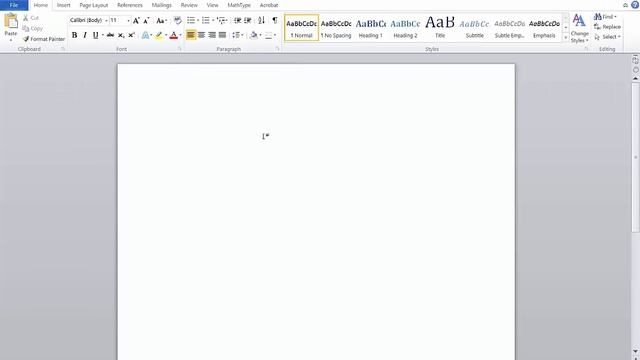Expand the highlight color arrow
This screenshot has width=640, height=360.
click(x=166, y=35)
